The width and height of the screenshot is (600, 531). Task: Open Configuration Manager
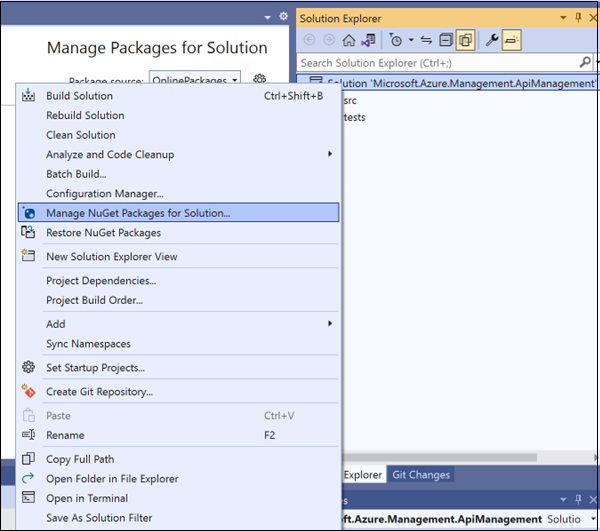178,193
